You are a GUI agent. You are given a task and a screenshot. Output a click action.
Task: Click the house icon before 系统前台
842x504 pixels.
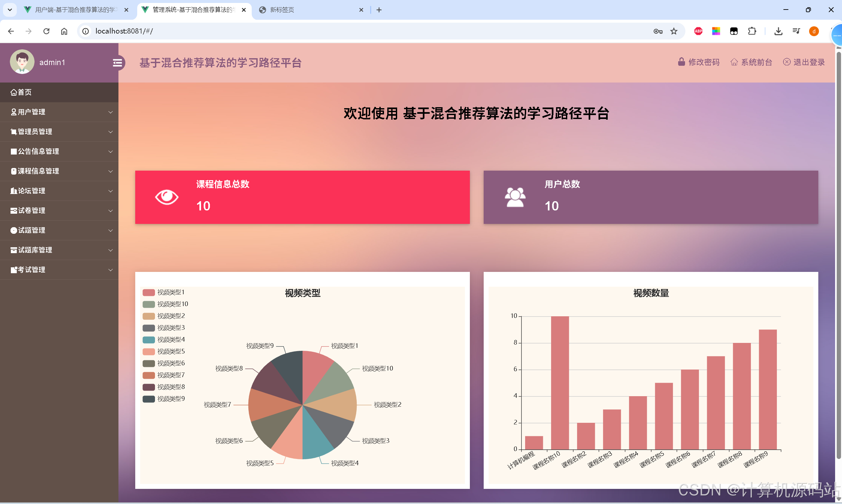[x=734, y=62]
